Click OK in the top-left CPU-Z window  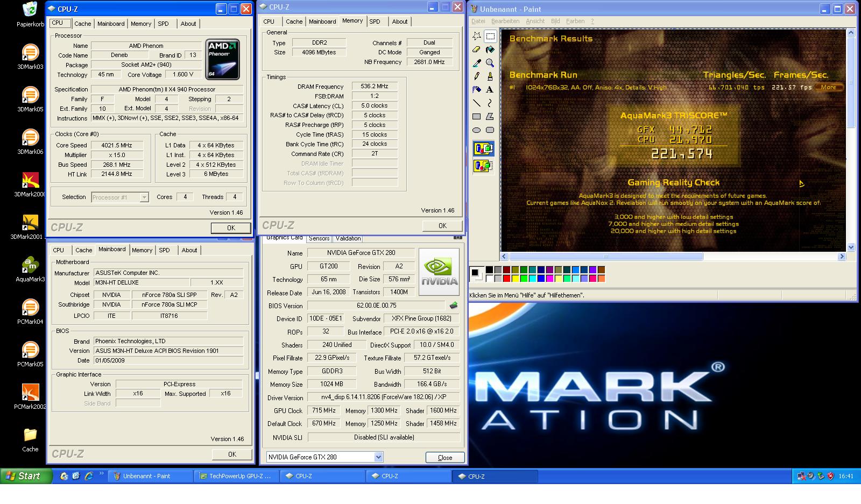tap(231, 228)
